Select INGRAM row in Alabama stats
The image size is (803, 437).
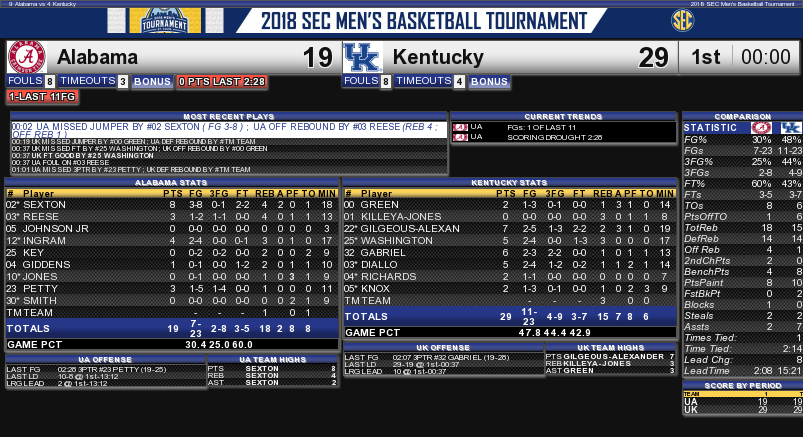(x=172, y=241)
